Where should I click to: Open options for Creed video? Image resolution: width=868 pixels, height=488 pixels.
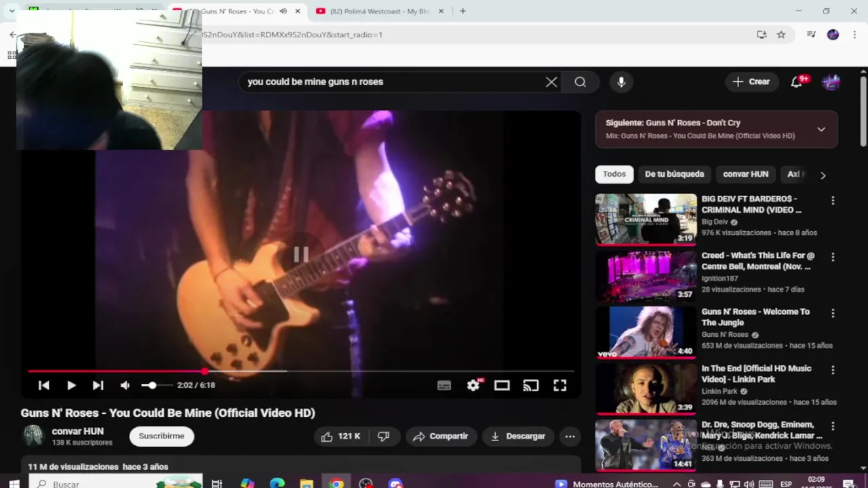[833, 258]
